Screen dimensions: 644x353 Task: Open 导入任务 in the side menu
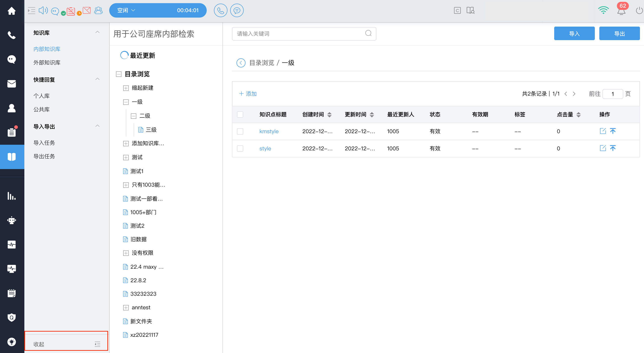tap(44, 143)
